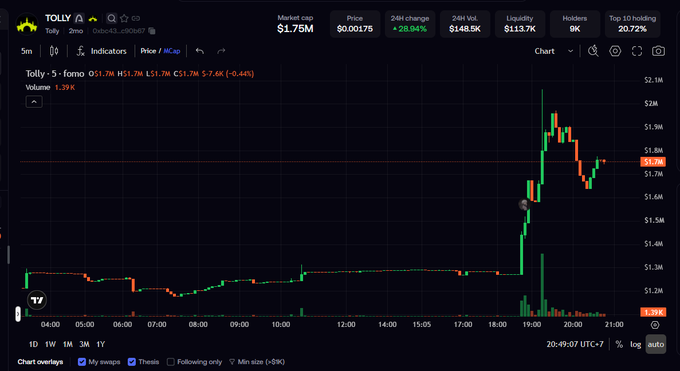Add TOLLY to favorites with the star icon
The image size is (680, 371).
[124, 18]
